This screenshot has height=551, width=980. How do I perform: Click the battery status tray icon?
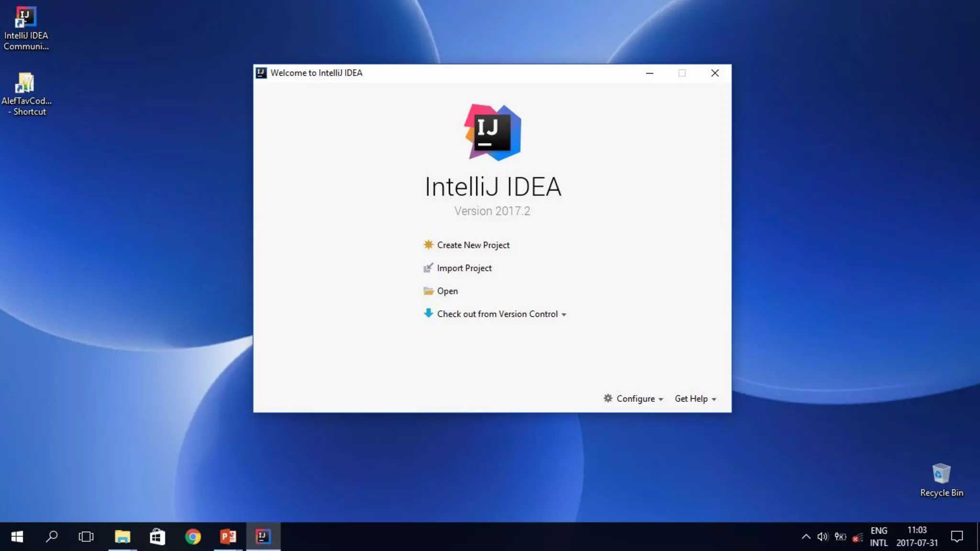(840, 537)
